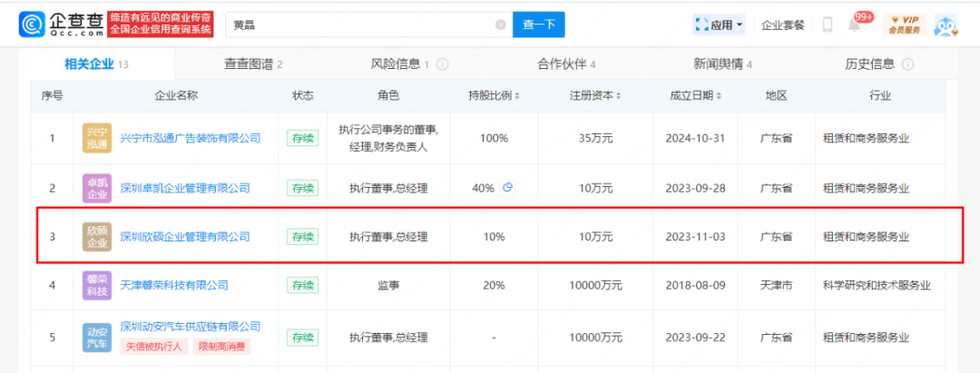This screenshot has width=980, height=373.
Task: Click the pie chart icon beside 40%
Action: pyautogui.click(x=508, y=188)
